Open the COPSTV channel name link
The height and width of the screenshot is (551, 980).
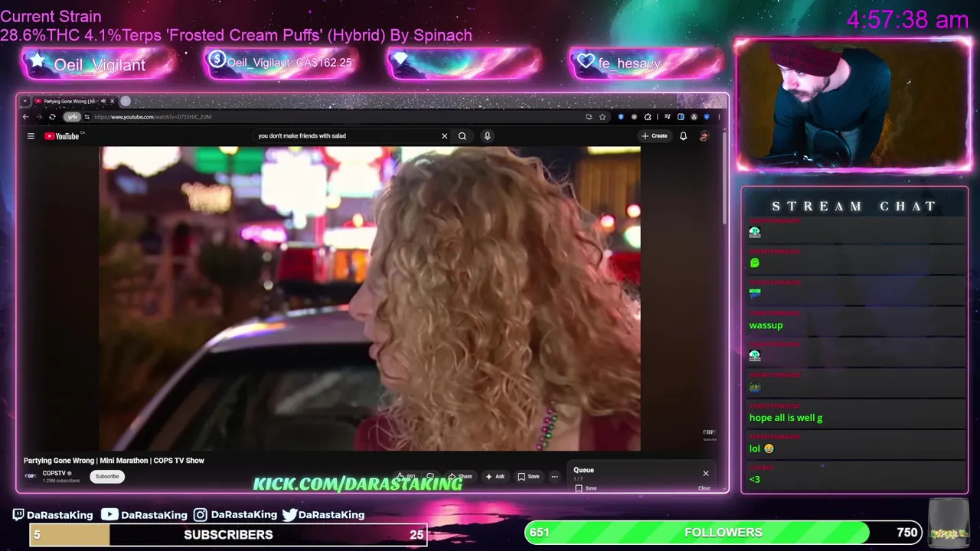point(54,474)
